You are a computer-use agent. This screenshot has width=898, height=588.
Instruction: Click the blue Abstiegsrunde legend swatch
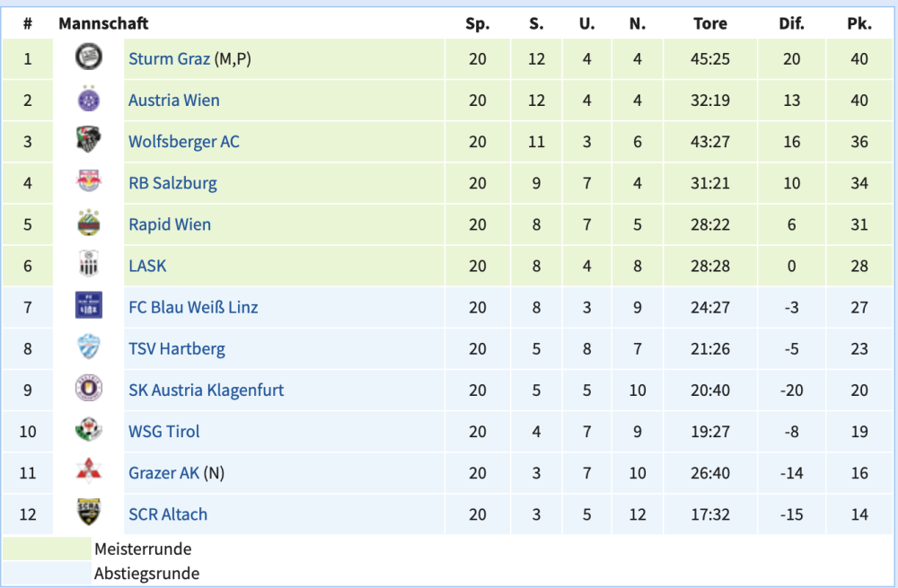click(x=47, y=573)
